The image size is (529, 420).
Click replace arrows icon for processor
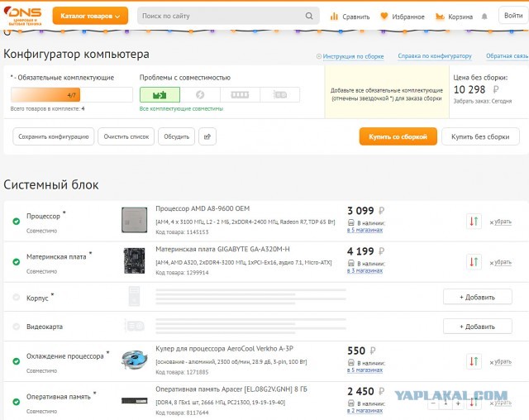tap(474, 222)
